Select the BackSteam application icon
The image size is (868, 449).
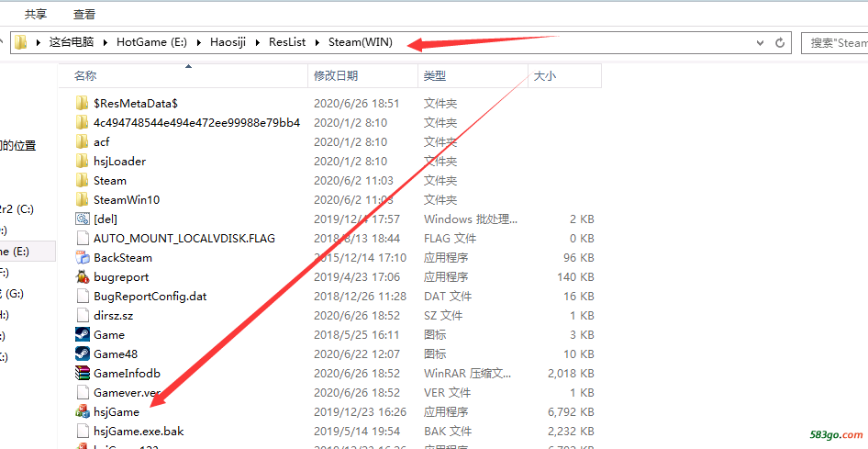pyautogui.click(x=83, y=257)
